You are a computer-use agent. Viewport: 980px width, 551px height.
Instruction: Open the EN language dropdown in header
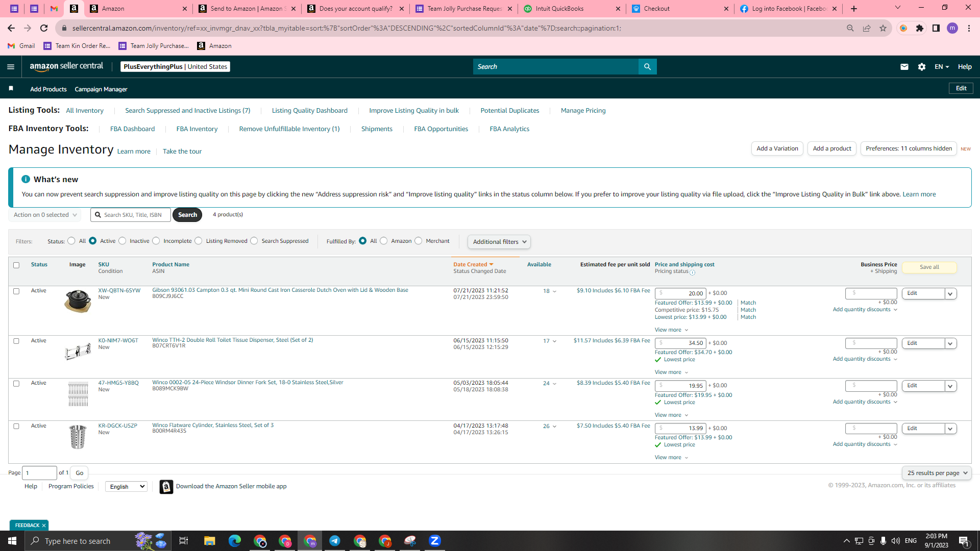942,67
